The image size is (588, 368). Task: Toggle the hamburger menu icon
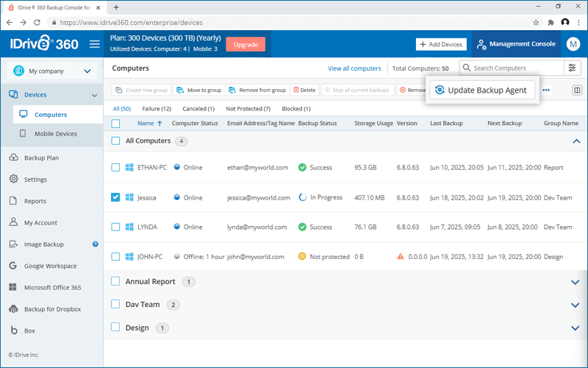95,44
